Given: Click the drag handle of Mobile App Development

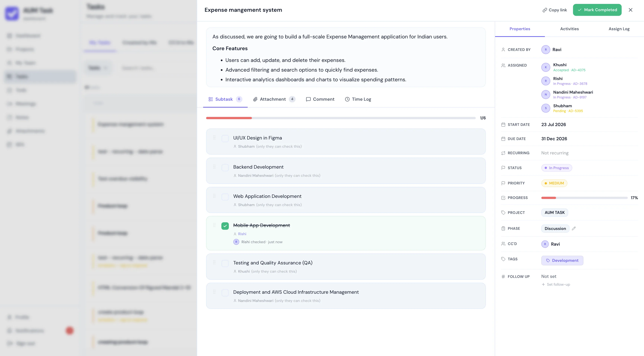Looking at the screenshot, I should [214, 225].
